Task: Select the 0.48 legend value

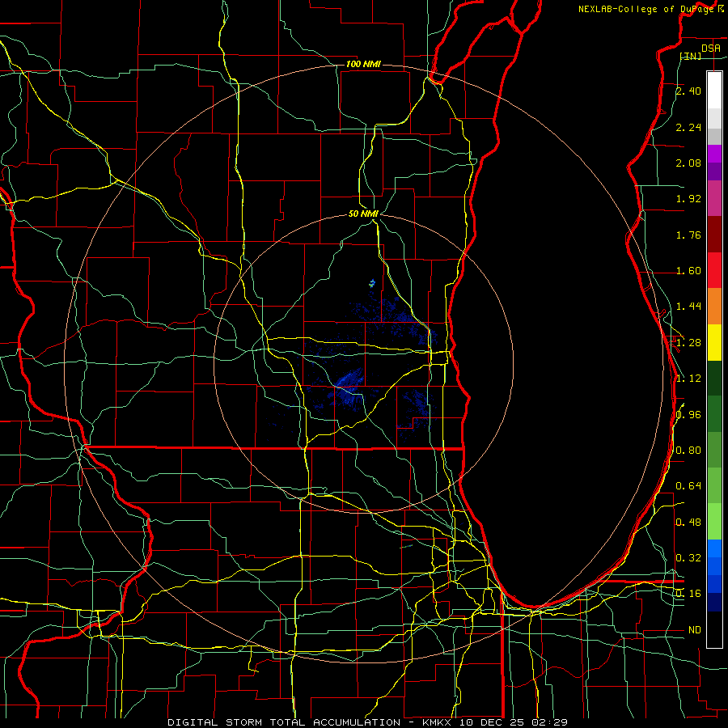Action: point(688,522)
